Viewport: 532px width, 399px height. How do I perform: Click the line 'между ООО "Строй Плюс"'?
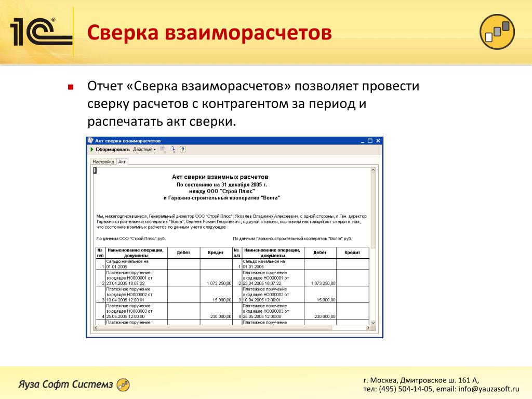[222, 191]
